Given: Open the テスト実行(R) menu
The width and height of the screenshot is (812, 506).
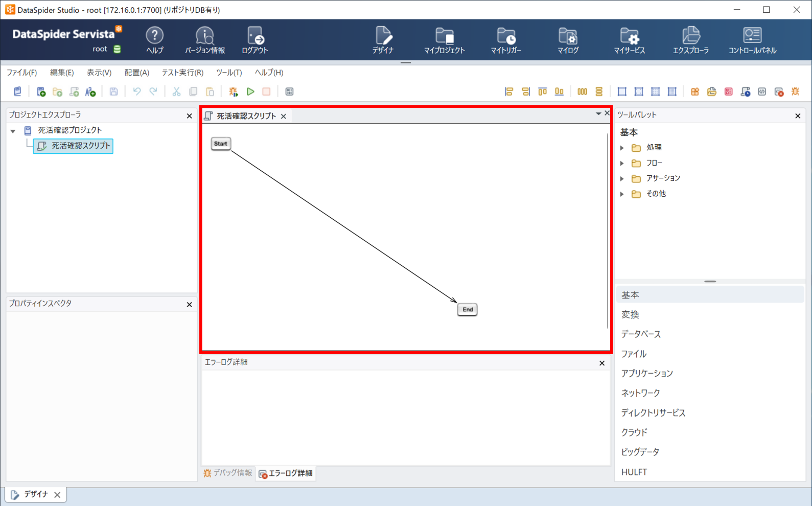Looking at the screenshot, I should pos(182,73).
